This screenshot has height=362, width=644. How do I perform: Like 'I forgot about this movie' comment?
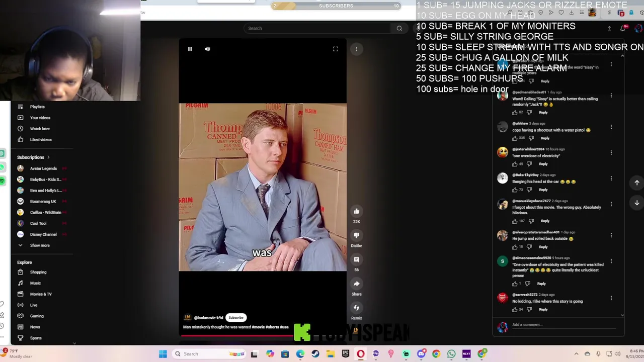click(x=515, y=221)
